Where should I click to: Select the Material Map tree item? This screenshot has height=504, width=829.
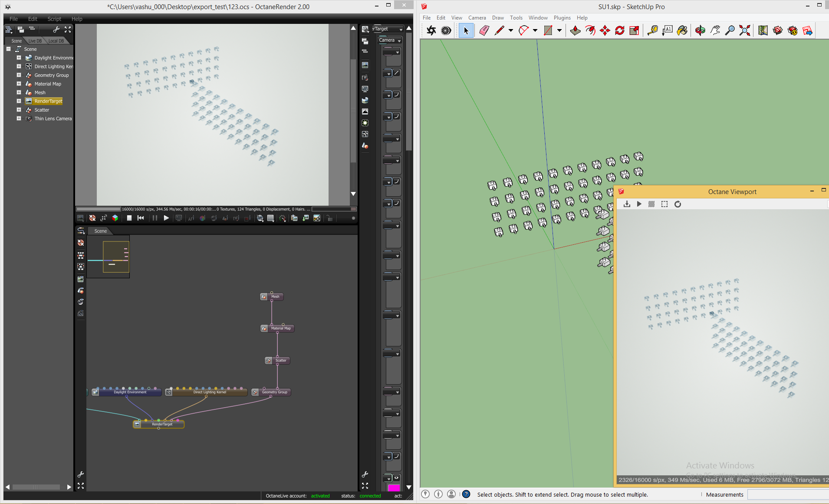(48, 84)
